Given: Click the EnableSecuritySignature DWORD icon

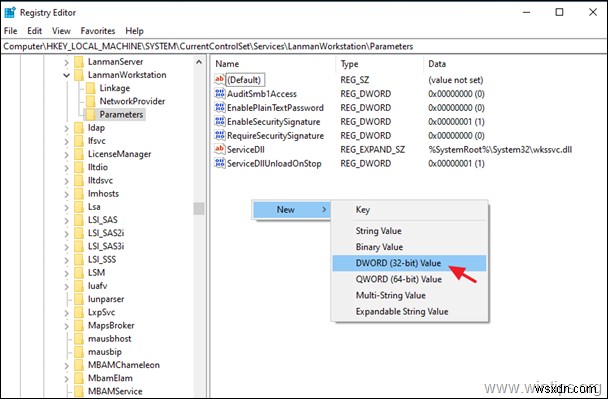Looking at the screenshot, I should pyautogui.click(x=219, y=122).
